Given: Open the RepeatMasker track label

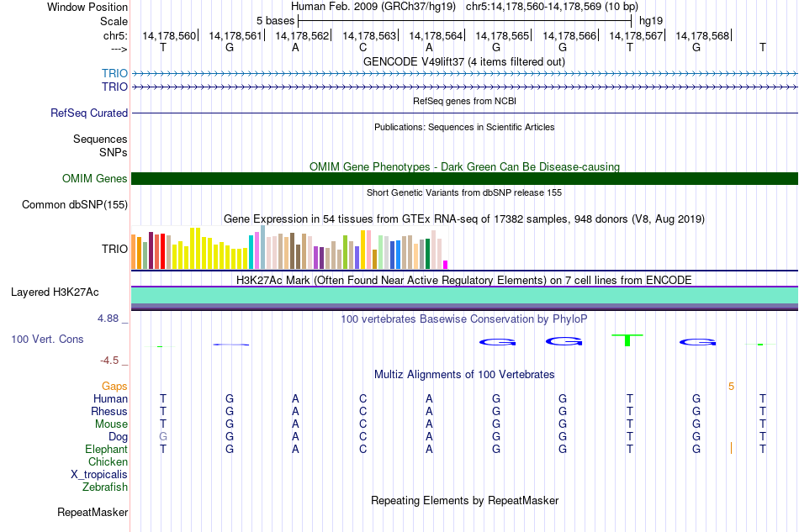Looking at the screenshot, I should point(93,512).
